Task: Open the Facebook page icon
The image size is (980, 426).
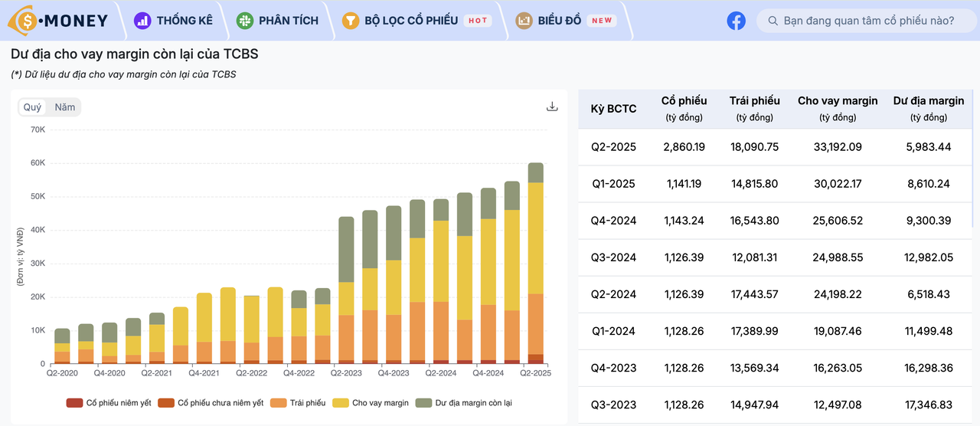Action: (736, 21)
